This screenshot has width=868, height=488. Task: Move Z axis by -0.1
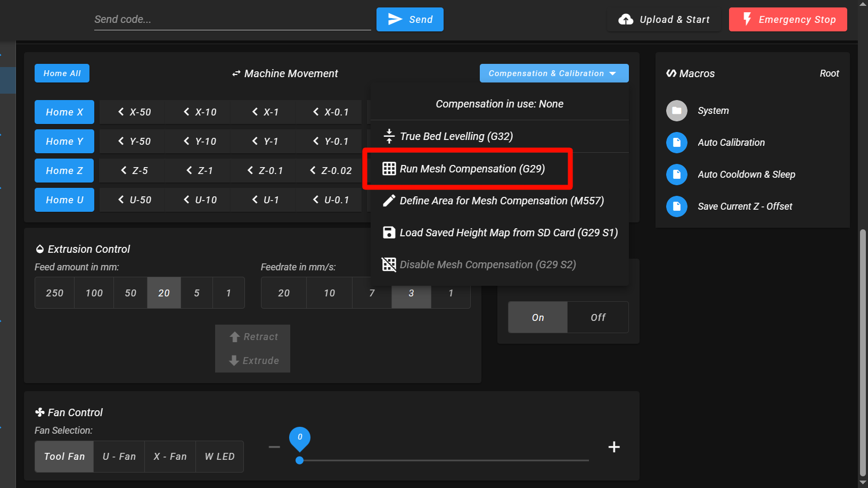pos(265,171)
